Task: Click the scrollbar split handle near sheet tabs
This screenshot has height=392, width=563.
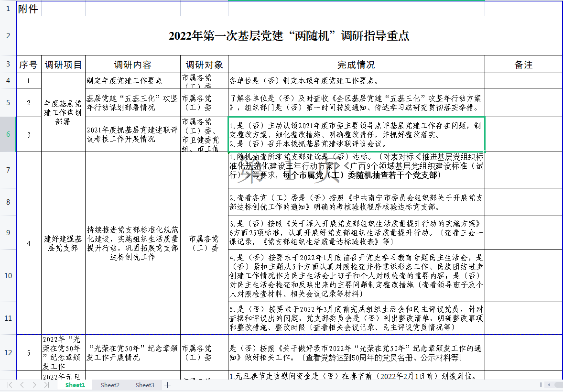Action: (x=541, y=385)
